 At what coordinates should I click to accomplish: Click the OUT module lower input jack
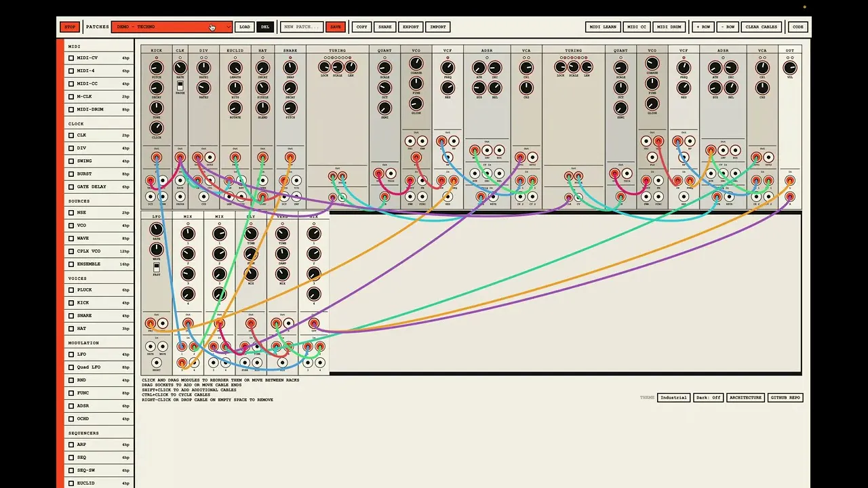(x=789, y=197)
